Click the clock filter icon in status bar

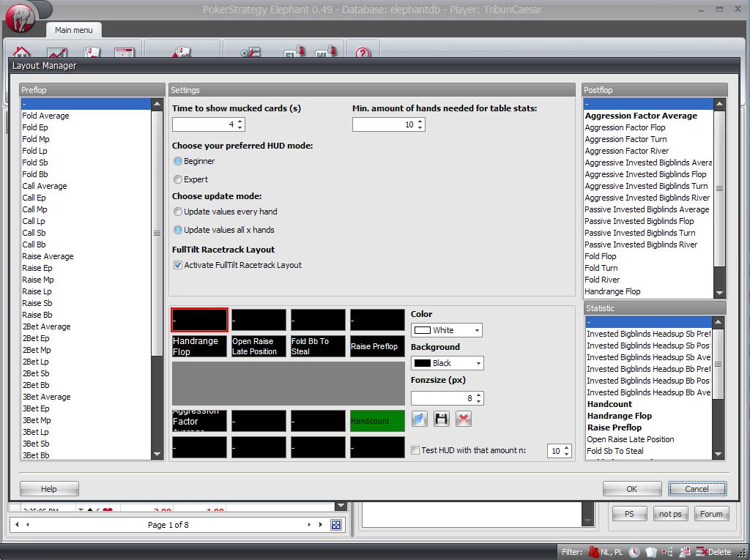[634, 552]
